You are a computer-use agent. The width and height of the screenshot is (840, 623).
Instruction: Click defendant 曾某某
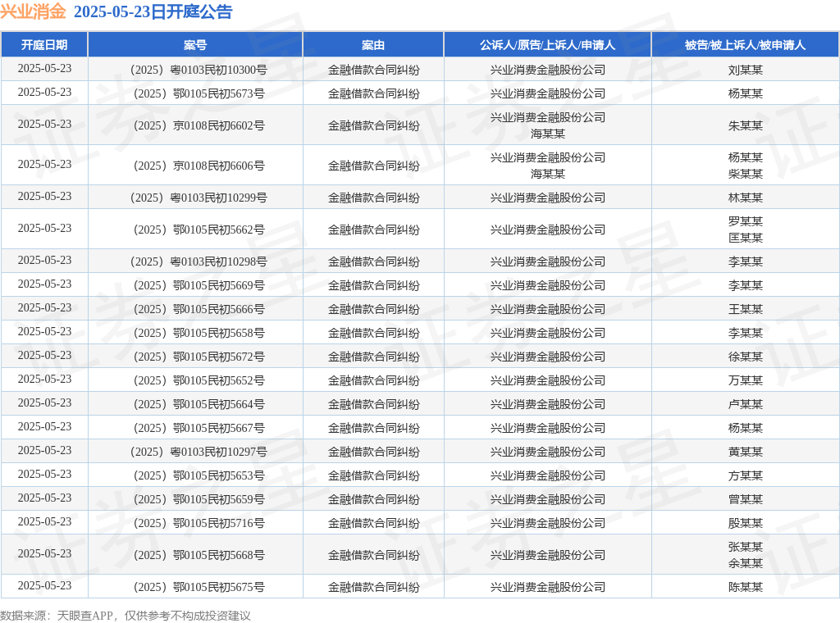point(745,499)
